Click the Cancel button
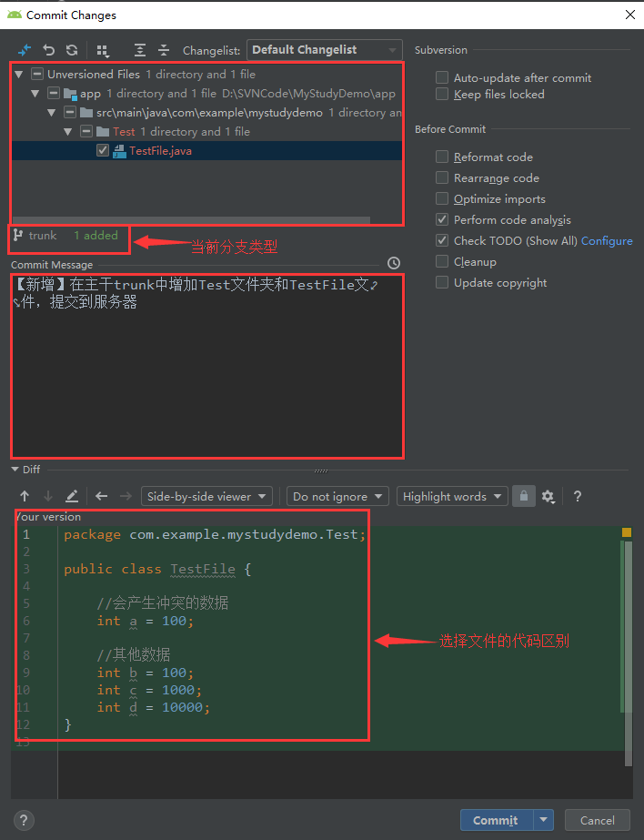This screenshot has height=840, width=644. (598, 820)
